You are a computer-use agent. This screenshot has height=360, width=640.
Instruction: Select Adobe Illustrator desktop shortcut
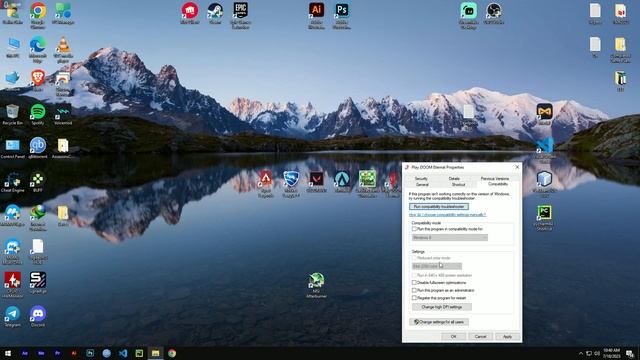coord(316,16)
